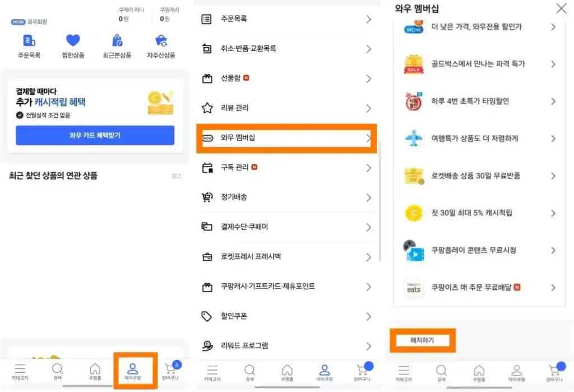Image resolution: width=574 pixels, height=392 pixels.
Task: Open 카테고리 tab in left screen bottom bar
Action: [x=20, y=371]
